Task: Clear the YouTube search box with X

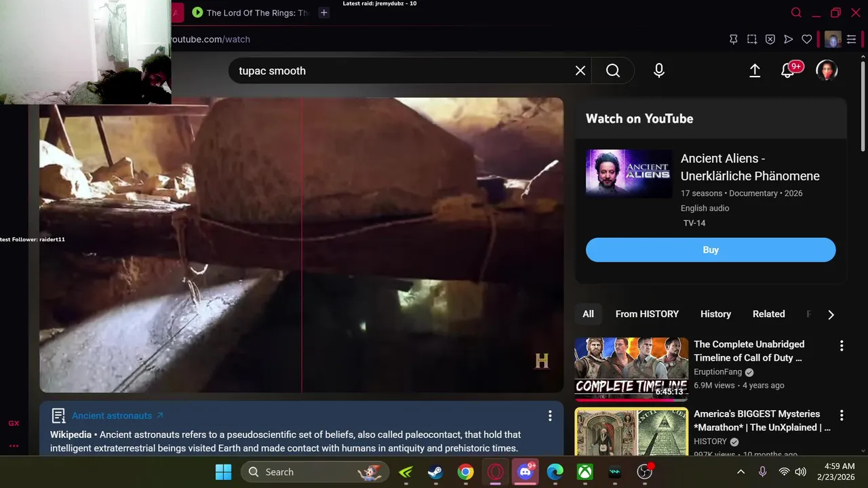Action: tap(580, 70)
